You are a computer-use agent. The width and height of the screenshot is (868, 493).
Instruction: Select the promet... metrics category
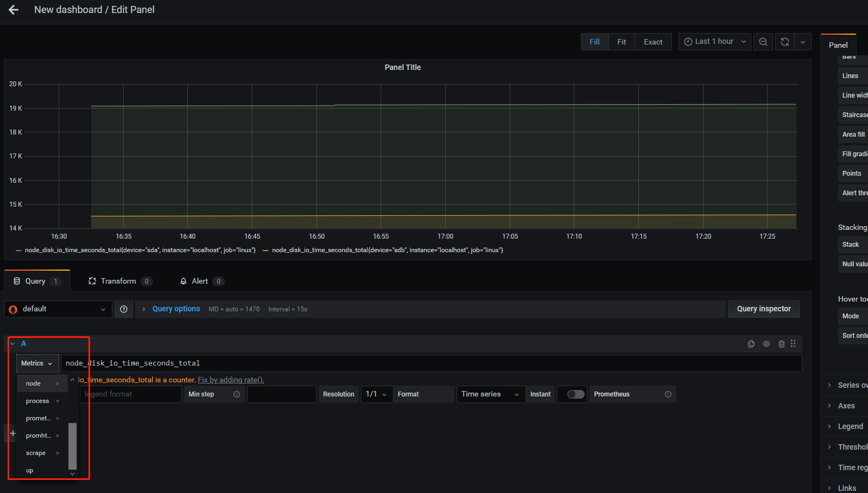click(42, 418)
